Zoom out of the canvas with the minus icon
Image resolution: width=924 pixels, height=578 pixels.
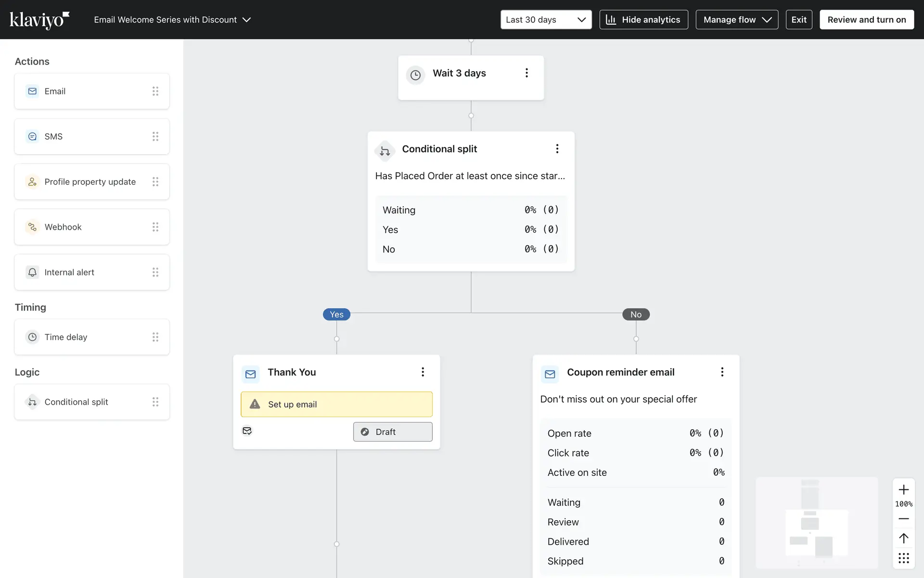click(x=903, y=519)
